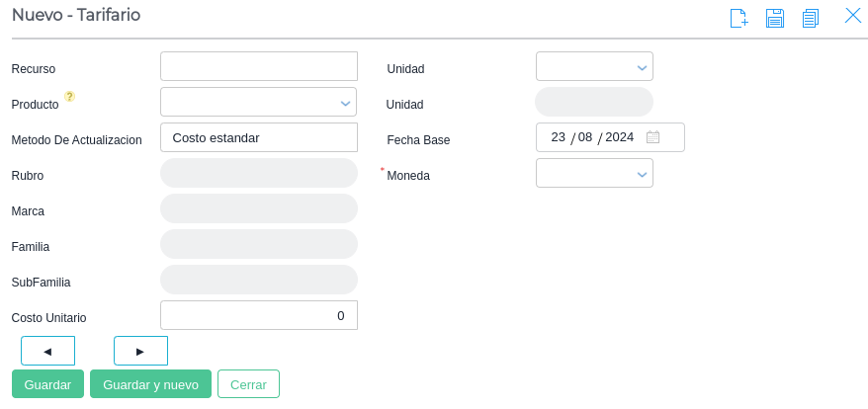Select the year in Fecha Base
Viewport: 868px width, 409px height.
(619, 137)
